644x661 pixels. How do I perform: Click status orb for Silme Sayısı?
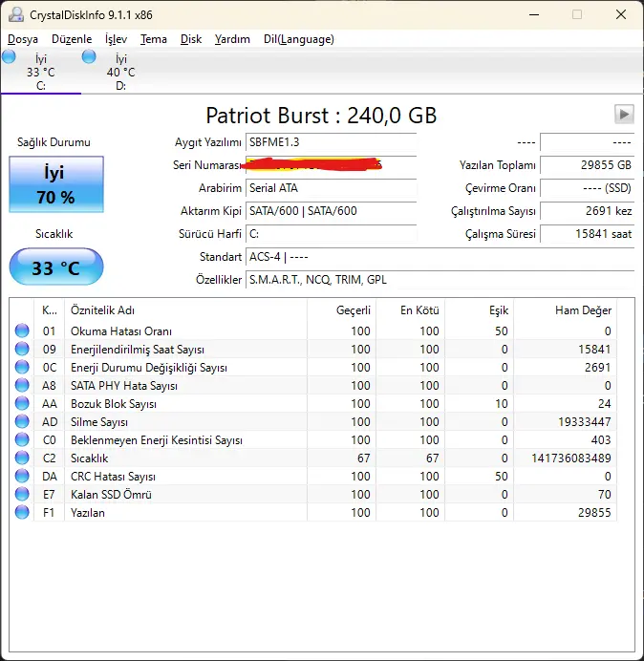pyautogui.click(x=22, y=421)
